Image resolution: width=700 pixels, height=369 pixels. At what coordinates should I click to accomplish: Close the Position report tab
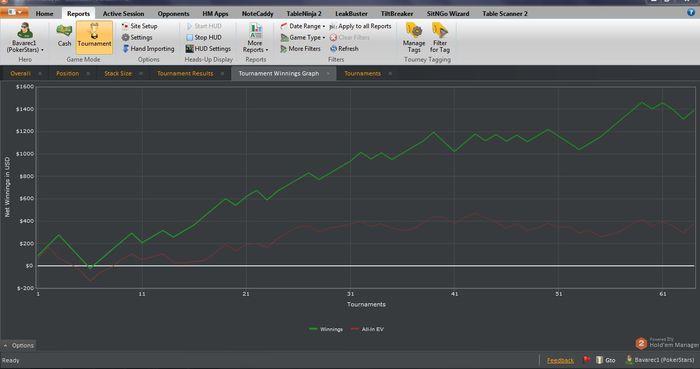tap(88, 74)
